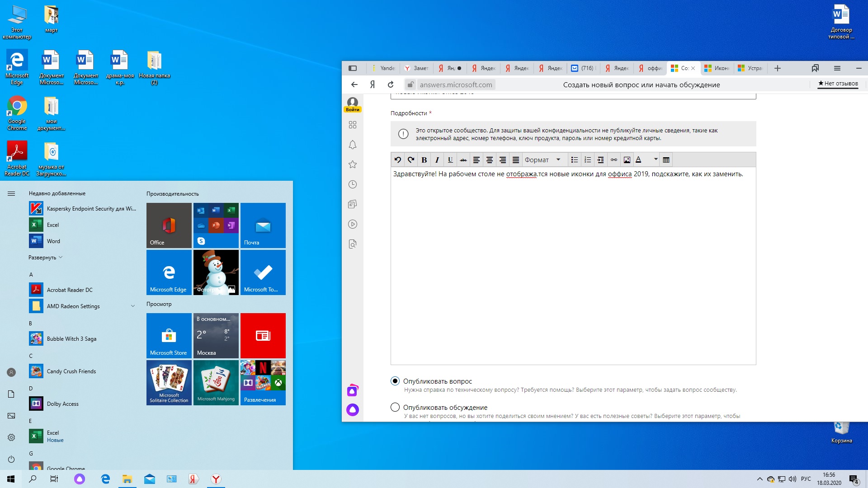Open Microsoft Solitaire Collection tile
The width and height of the screenshot is (868, 488).
[x=169, y=383]
